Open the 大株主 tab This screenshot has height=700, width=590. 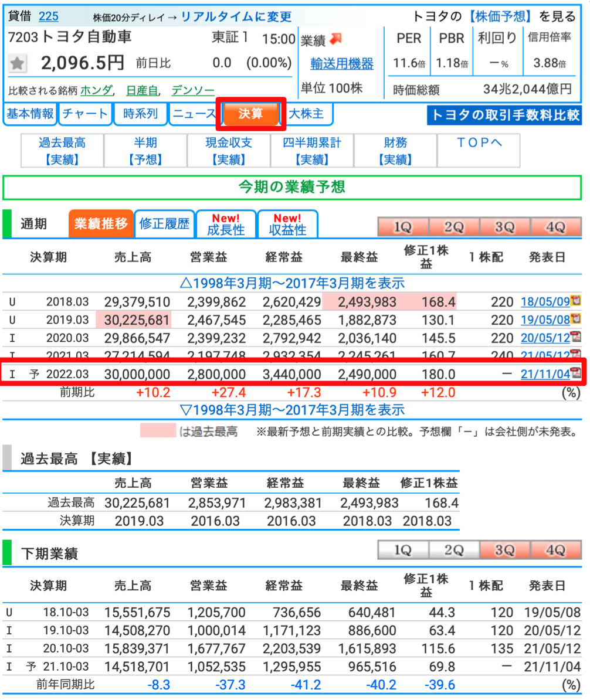[x=306, y=114]
